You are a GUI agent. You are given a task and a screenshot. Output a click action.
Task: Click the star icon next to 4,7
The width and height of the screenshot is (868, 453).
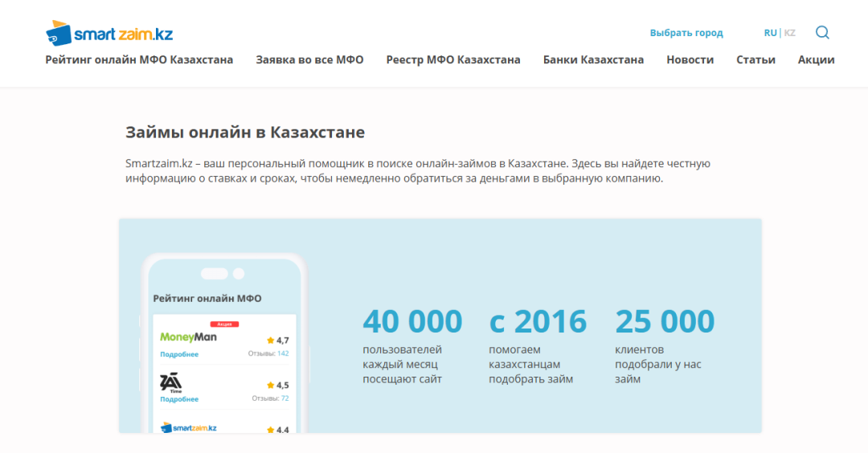point(271,341)
